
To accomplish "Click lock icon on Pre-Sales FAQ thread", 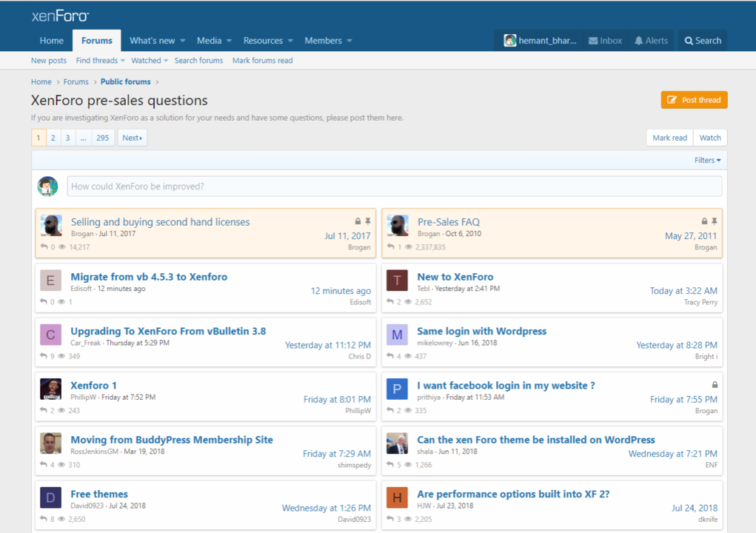I will 704,221.
